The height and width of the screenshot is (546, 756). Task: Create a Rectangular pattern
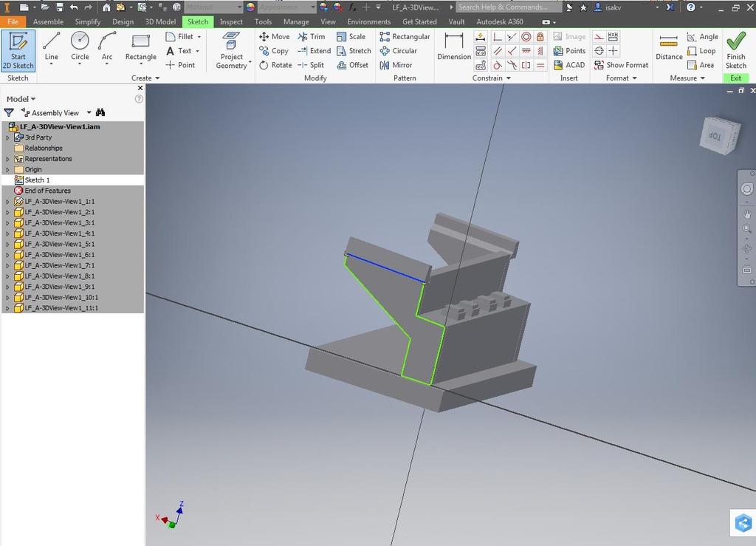click(405, 37)
